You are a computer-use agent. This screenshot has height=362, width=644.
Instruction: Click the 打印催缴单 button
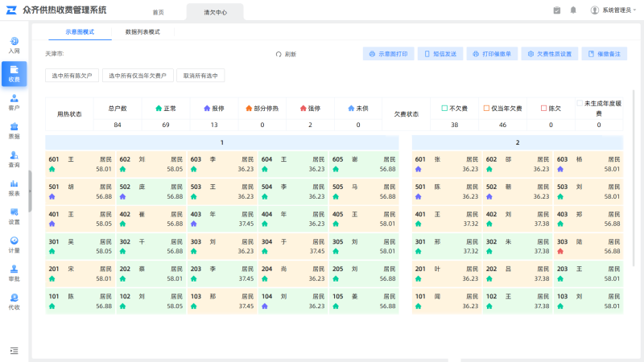pos(492,54)
